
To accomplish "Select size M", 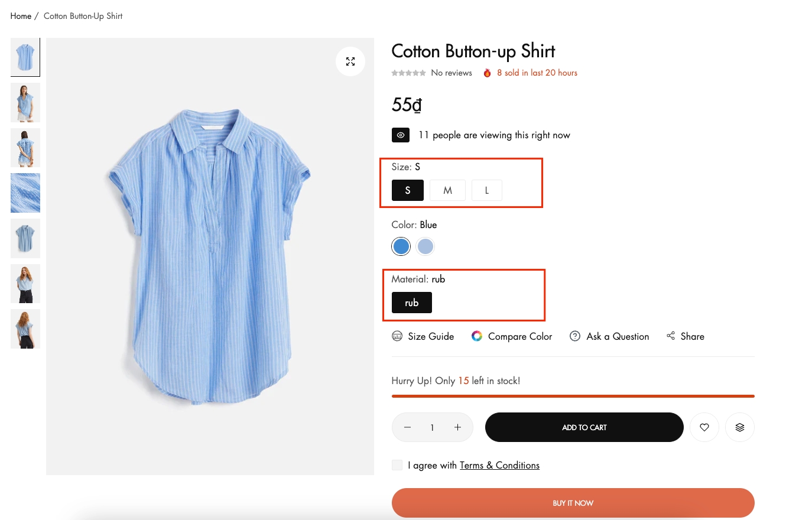I will (x=447, y=190).
